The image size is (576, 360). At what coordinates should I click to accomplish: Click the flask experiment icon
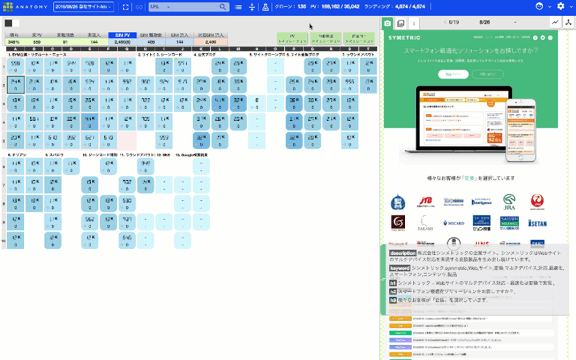coord(265,7)
